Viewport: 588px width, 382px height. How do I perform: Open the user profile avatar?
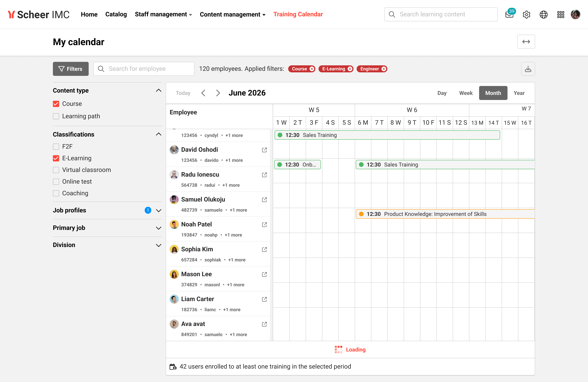click(x=576, y=14)
